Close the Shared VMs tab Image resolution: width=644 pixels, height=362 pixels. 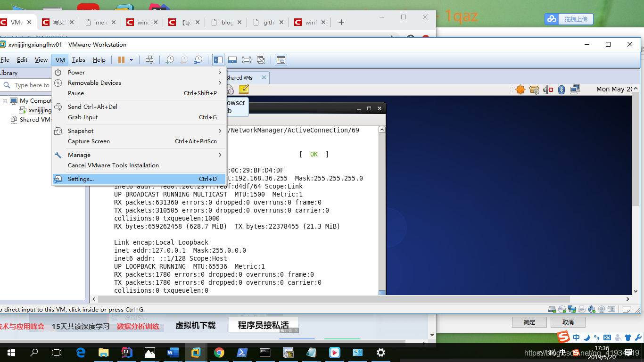coord(264,78)
